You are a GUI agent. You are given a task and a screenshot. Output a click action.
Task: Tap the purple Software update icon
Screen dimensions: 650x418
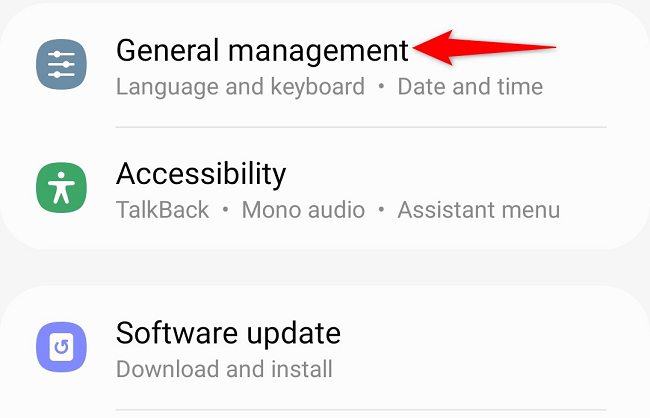pyautogui.click(x=61, y=346)
